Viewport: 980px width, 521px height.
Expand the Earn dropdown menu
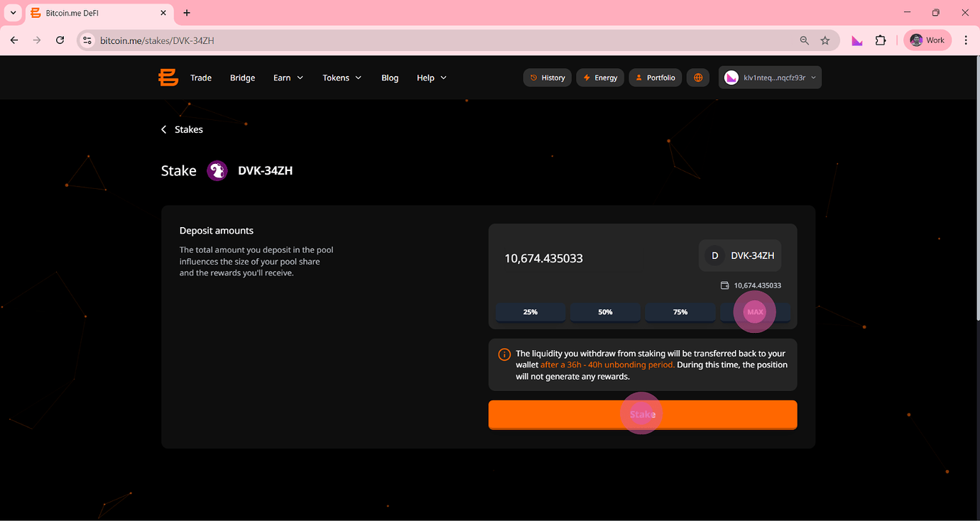[x=288, y=77]
